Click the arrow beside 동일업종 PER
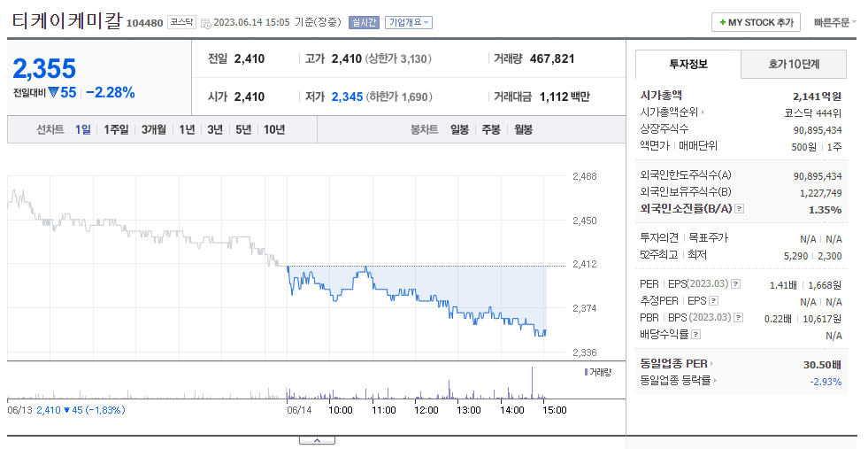Image resolution: width=868 pixels, height=449 pixels. (x=711, y=364)
